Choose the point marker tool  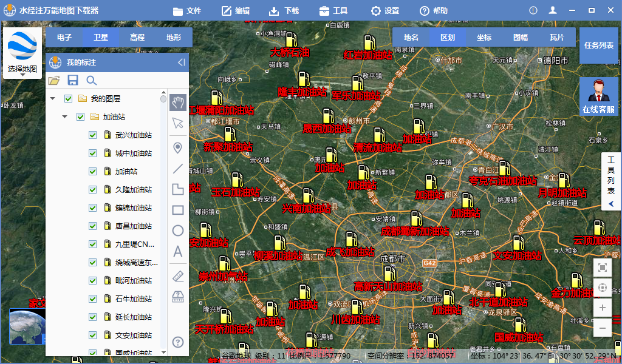178,148
